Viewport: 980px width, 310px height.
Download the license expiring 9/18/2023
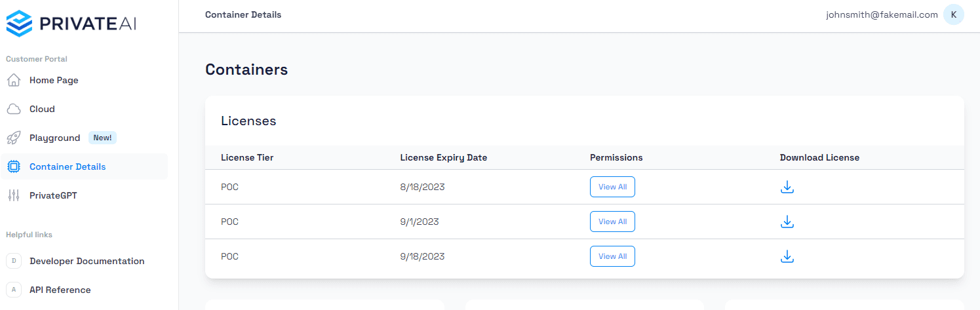click(x=787, y=256)
